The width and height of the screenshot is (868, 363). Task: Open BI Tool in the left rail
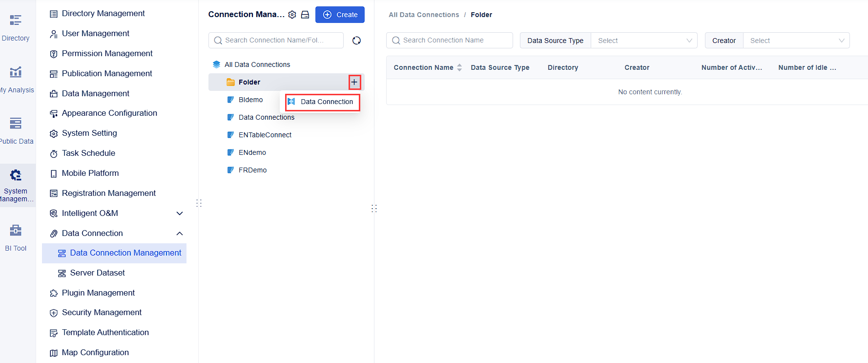[16, 238]
